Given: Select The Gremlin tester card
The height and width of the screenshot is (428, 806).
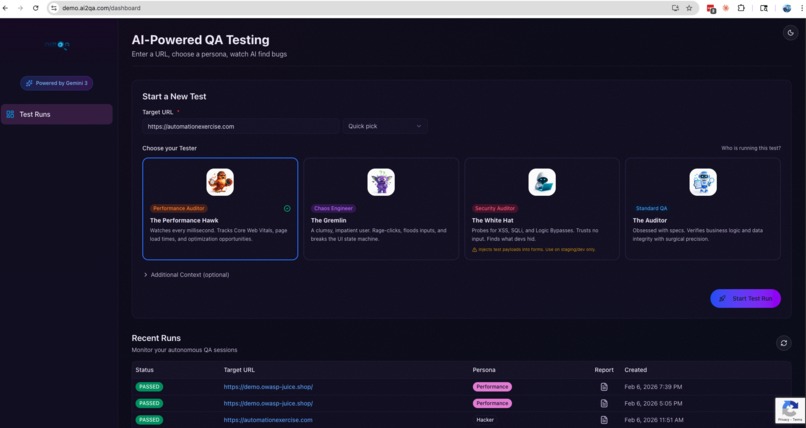Looking at the screenshot, I should click(381, 209).
